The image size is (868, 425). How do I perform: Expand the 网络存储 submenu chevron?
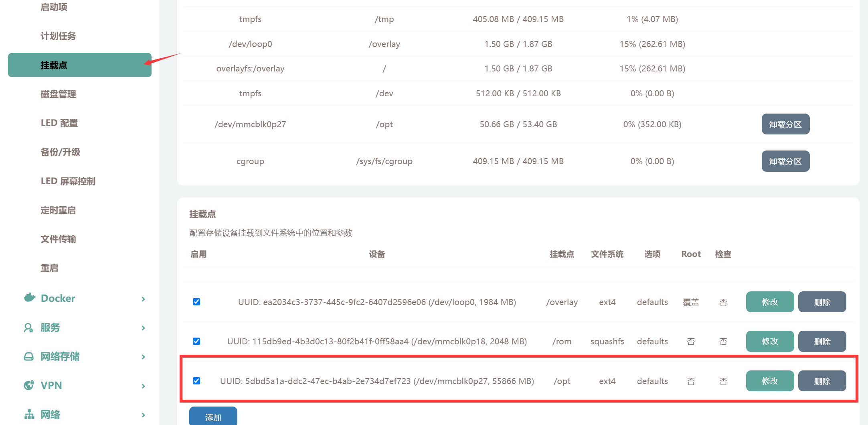(144, 357)
